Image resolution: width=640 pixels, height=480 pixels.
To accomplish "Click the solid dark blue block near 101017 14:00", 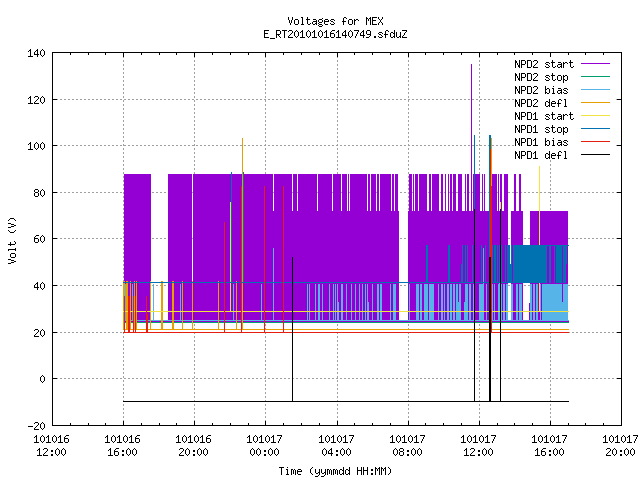I will (529, 264).
